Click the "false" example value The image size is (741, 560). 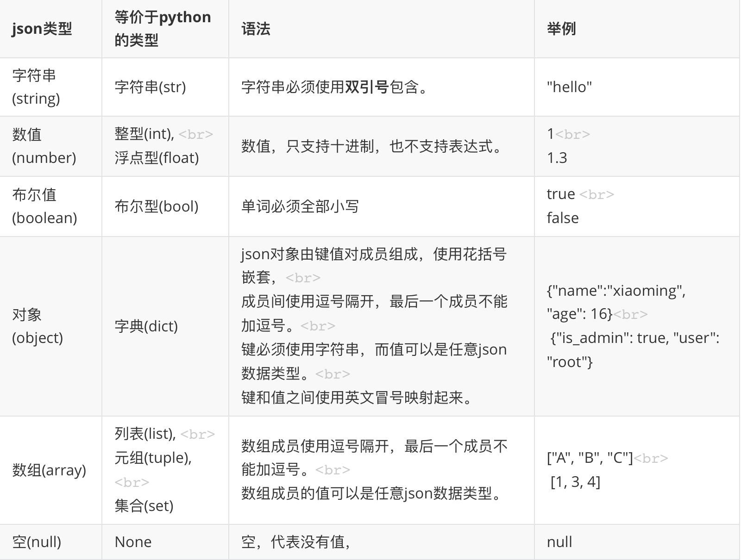point(563,218)
